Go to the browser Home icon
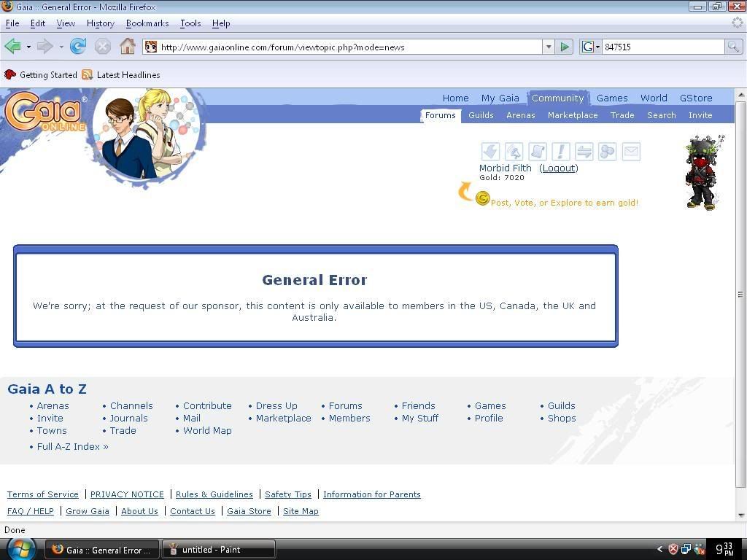This screenshot has height=560, width=747. coord(127,46)
